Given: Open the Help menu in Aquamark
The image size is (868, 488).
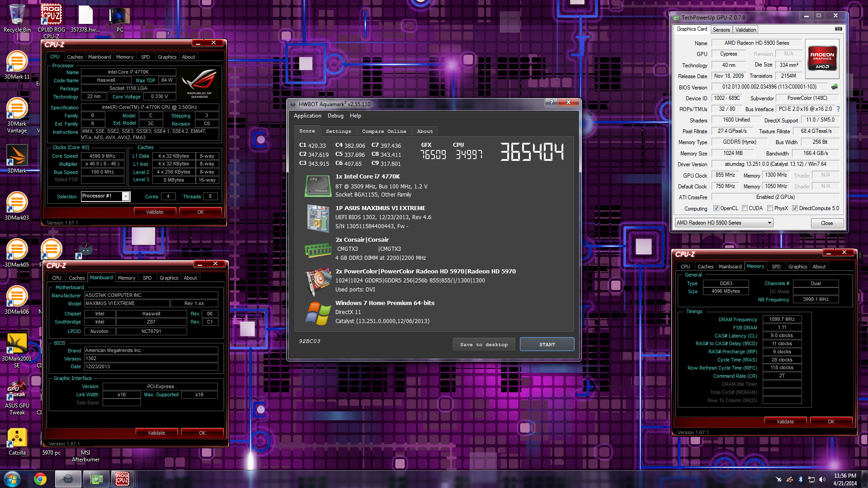Looking at the screenshot, I should pyautogui.click(x=355, y=116).
